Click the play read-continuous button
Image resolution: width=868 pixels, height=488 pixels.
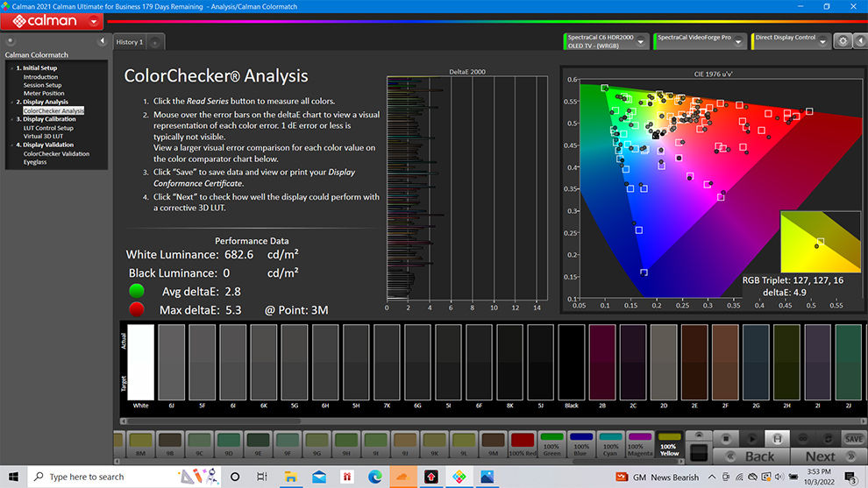pos(751,439)
